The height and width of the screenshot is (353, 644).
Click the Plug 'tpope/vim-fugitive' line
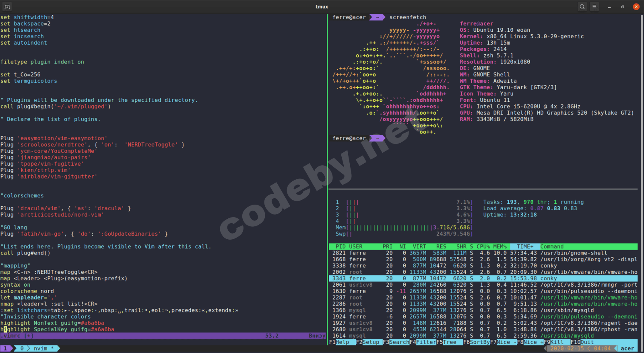(42, 164)
